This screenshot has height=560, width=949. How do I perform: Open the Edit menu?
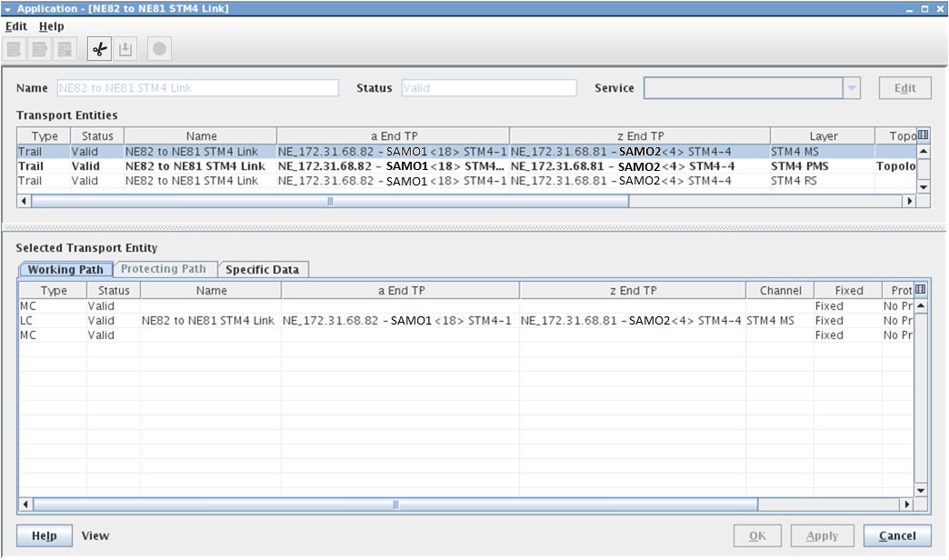tap(15, 26)
